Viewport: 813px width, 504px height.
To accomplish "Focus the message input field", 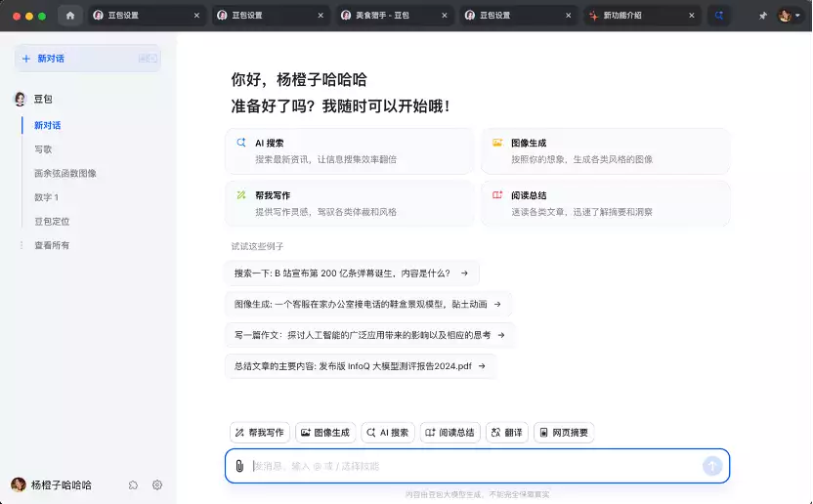I will (475, 466).
